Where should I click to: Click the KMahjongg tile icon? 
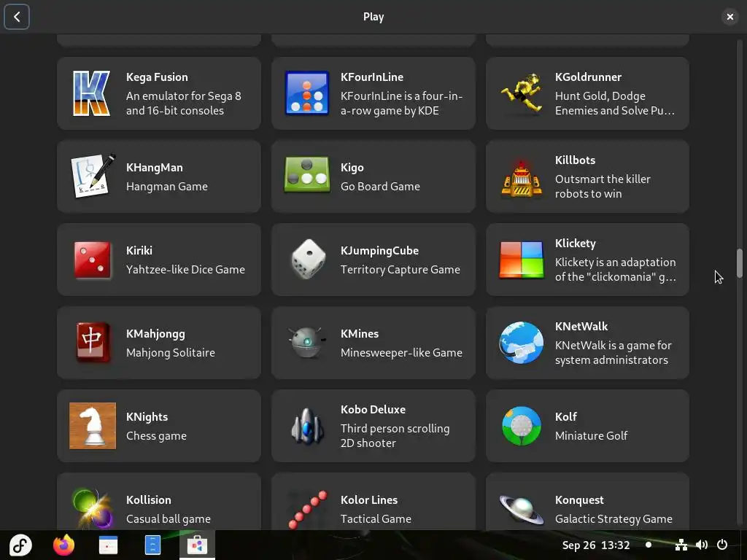click(92, 343)
